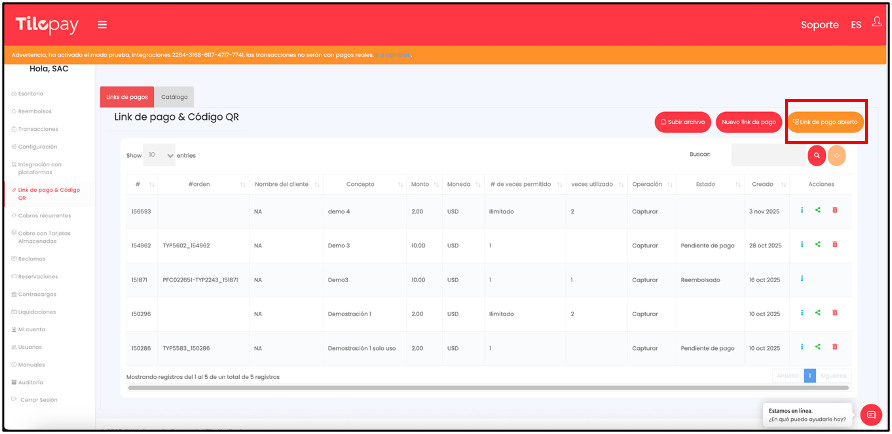Image resolution: width=892 pixels, height=434 pixels.
Task: Open Transacciones in the sidebar
Action: 38,129
